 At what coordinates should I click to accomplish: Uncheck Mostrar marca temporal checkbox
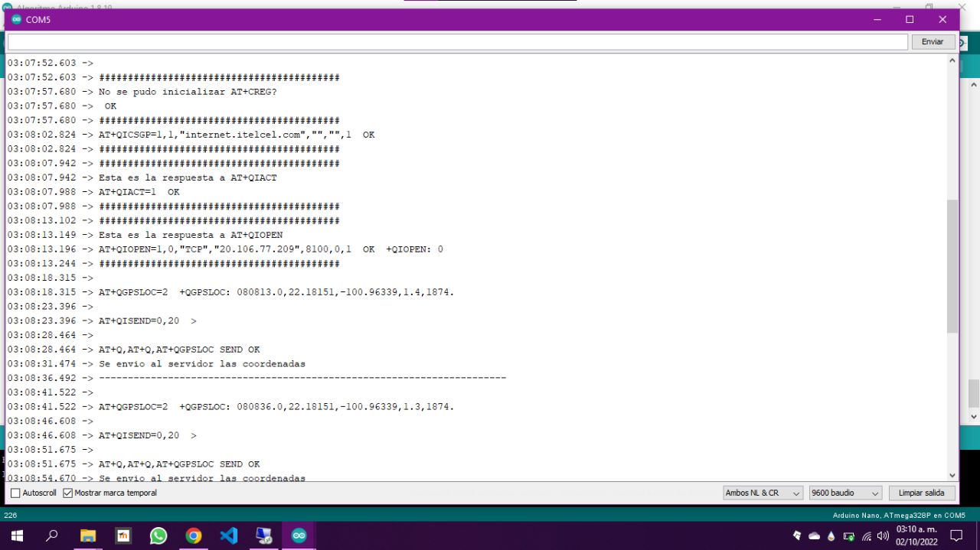(x=68, y=493)
